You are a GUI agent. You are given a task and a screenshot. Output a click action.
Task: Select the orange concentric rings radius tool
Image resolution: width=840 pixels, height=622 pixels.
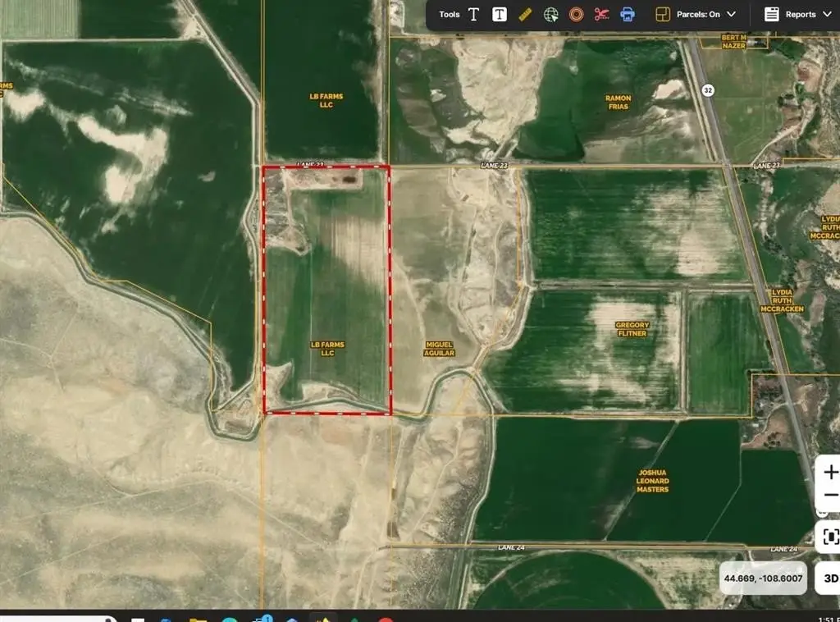pyautogui.click(x=576, y=15)
